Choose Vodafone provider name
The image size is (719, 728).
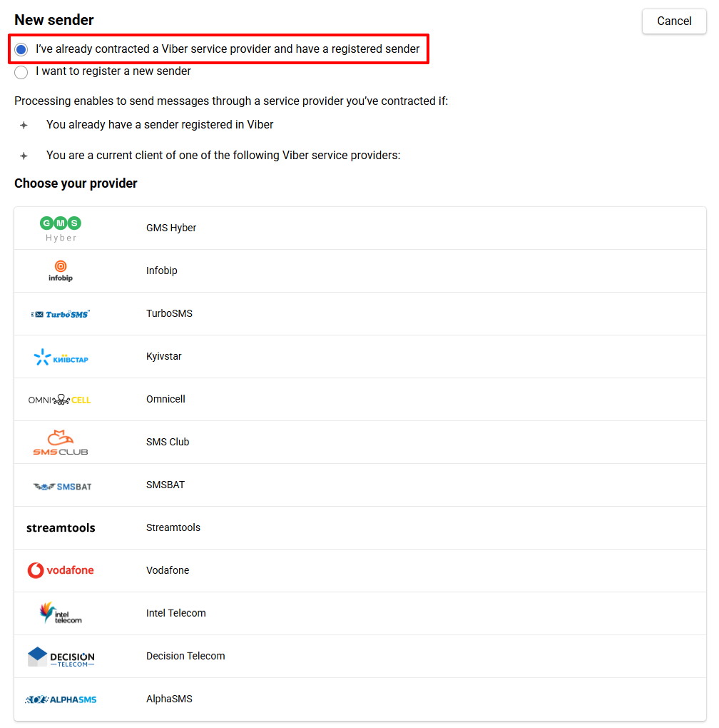(168, 570)
